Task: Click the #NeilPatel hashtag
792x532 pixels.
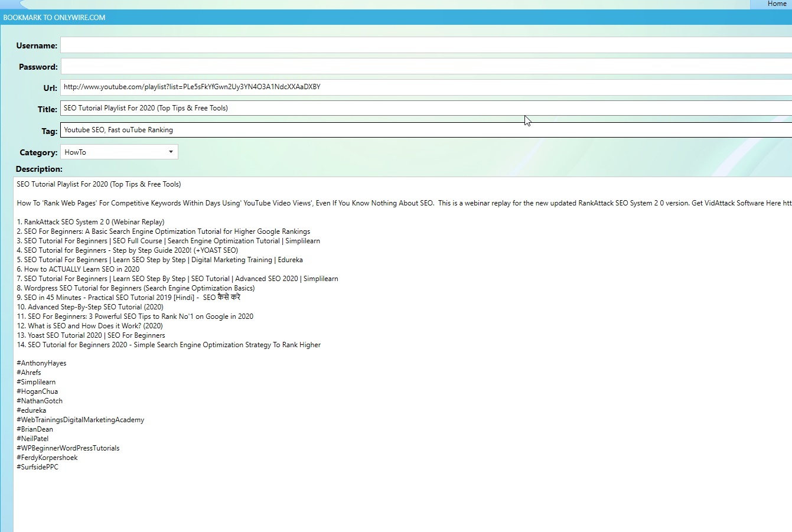Action: [32, 439]
